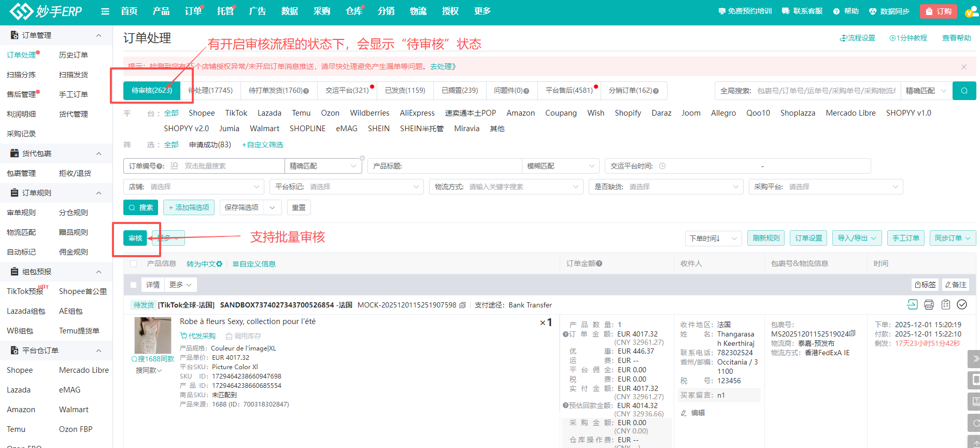This screenshot has height=448, width=980.
Task: Open the 仓库 top menu
Action: pos(354,11)
